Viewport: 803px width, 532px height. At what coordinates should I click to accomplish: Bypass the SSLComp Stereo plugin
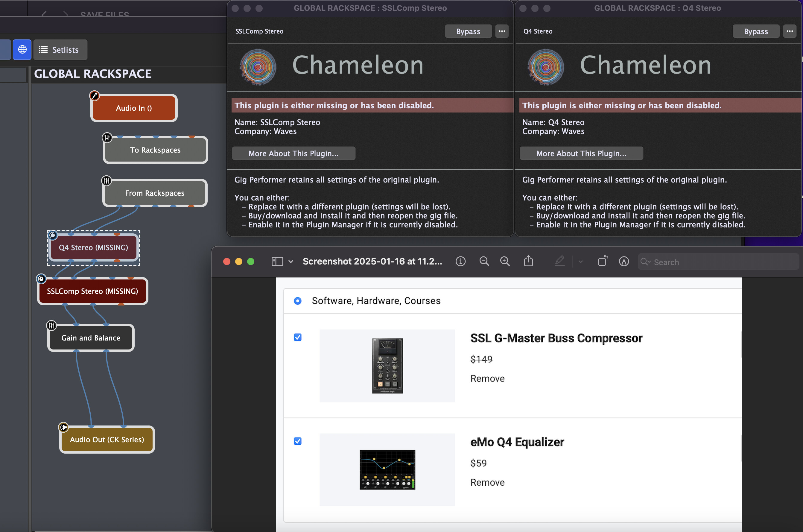[x=468, y=31]
